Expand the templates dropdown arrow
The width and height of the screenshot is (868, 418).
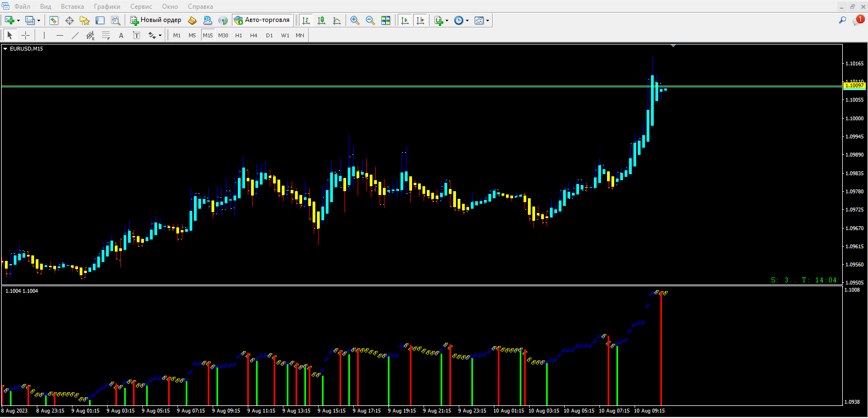[487, 21]
